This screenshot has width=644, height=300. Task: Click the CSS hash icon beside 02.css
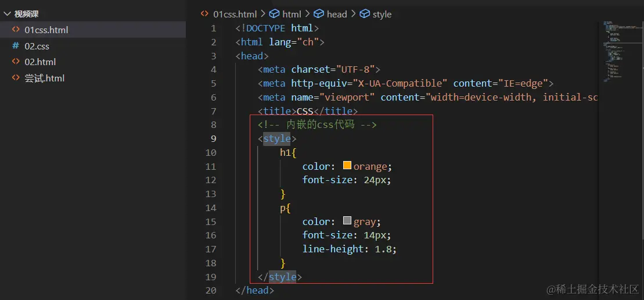[x=16, y=45]
